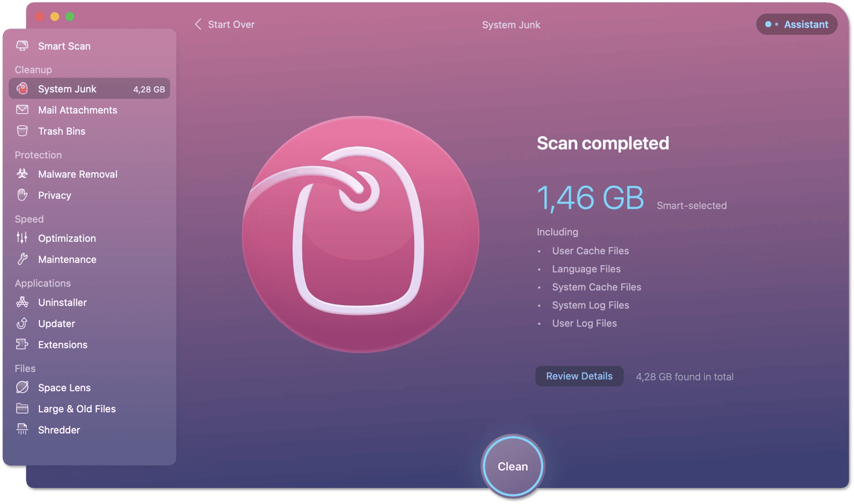Click the Trash Bins bucket icon
Screen dimensions: 854x504
coord(22,131)
